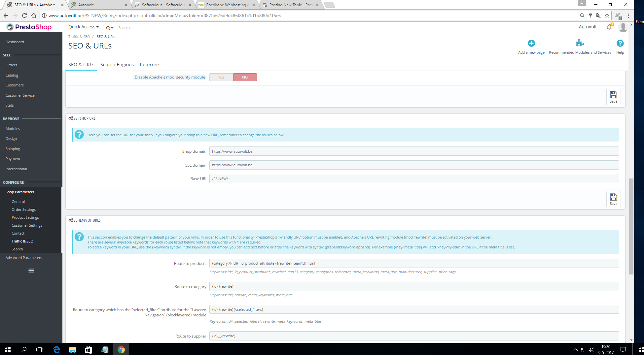
Task: Open the notifications bell icon
Action: 609,27
